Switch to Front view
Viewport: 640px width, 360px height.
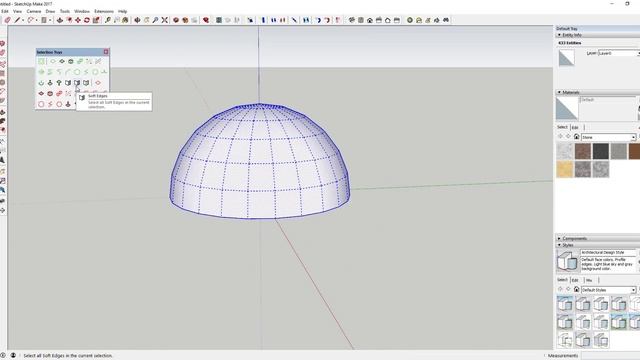pos(370,20)
